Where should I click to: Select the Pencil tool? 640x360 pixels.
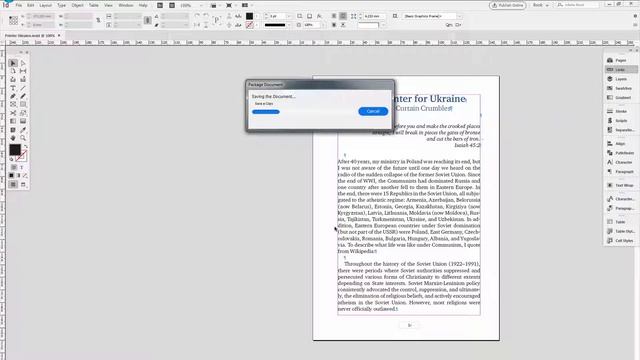(x=23, y=96)
